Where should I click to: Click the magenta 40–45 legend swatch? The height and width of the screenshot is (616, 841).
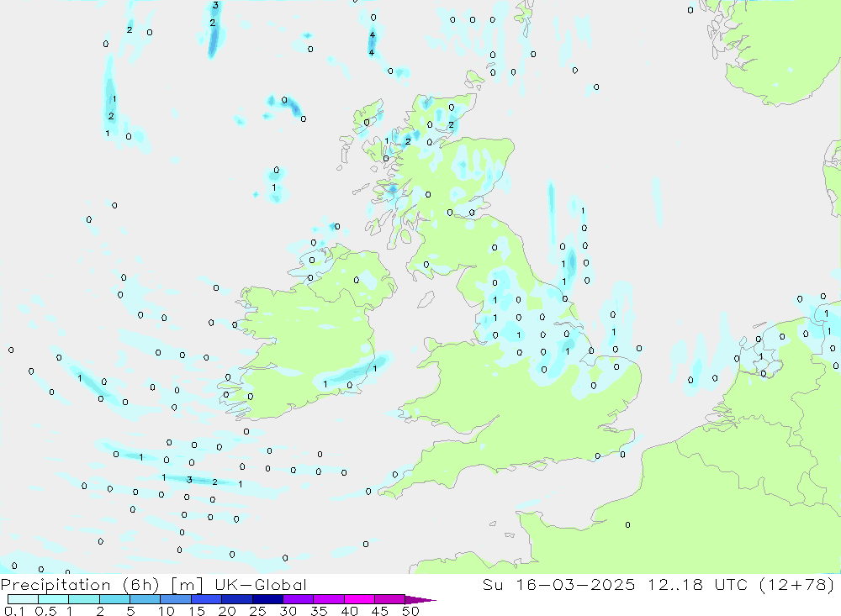point(359,599)
